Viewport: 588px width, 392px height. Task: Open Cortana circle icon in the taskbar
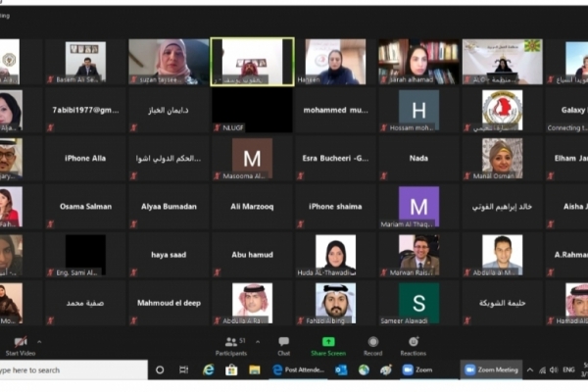coord(160,370)
